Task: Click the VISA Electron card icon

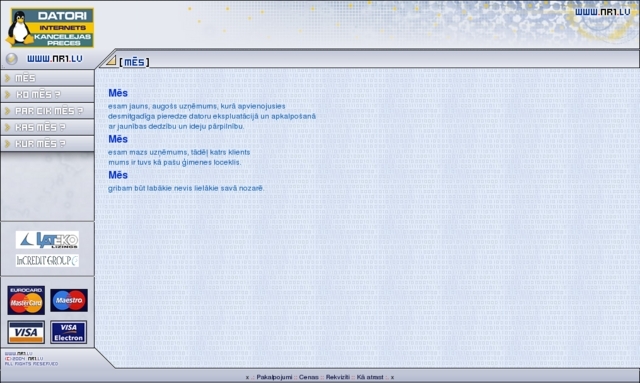Action: click(x=69, y=332)
